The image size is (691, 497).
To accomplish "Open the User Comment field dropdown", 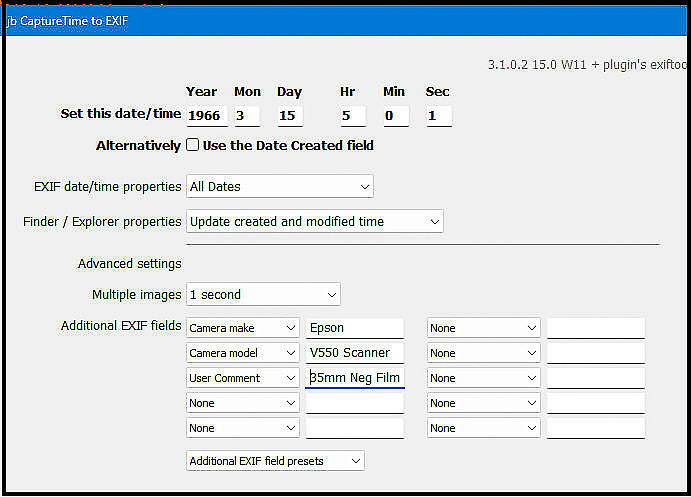I will pyautogui.click(x=243, y=378).
